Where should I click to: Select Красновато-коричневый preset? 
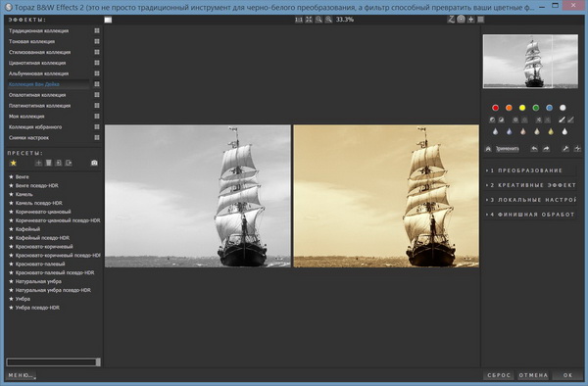pyautogui.click(x=44, y=247)
